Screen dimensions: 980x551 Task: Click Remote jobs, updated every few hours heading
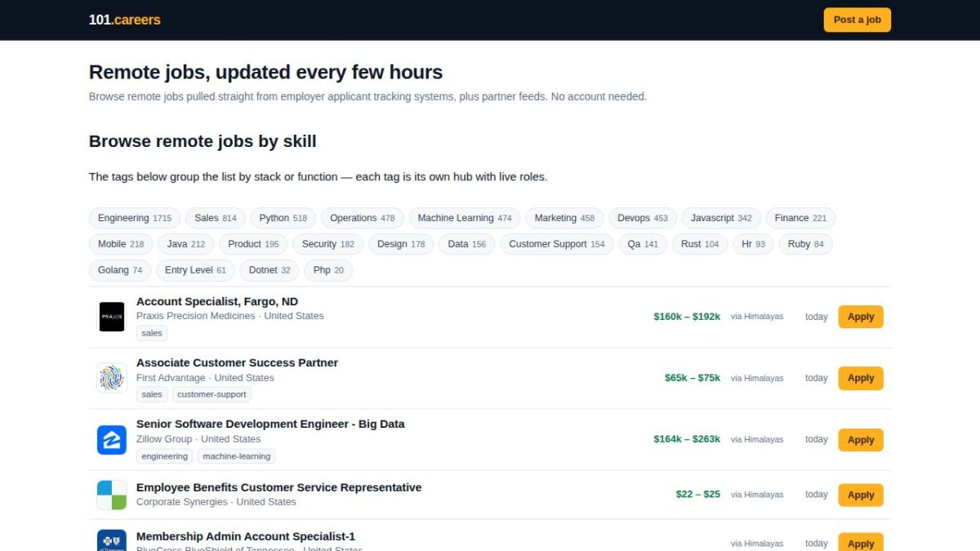(x=265, y=72)
